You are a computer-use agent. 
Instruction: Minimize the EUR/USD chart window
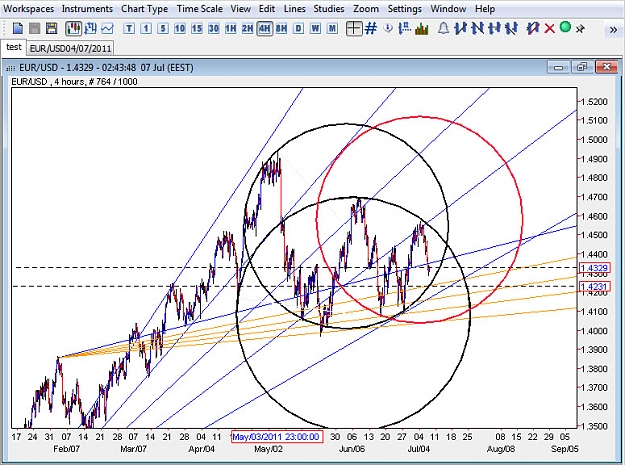coord(558,67)
